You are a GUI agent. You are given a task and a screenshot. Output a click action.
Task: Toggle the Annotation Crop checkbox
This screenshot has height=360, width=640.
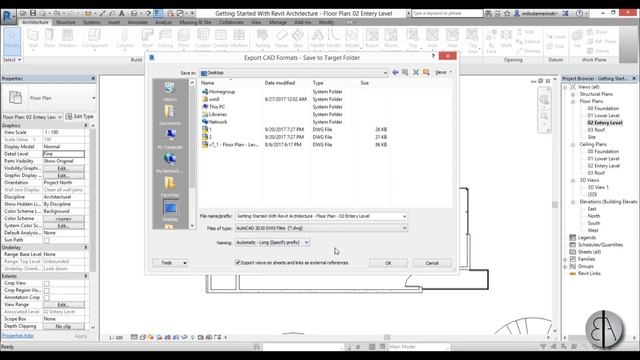point(47,298)
